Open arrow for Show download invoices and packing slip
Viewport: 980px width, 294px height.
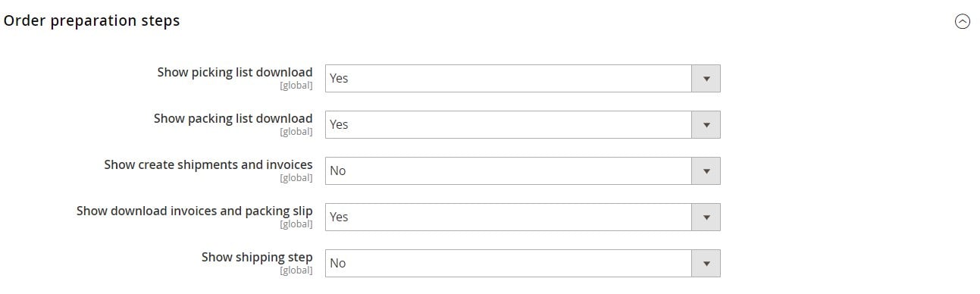pyautogui.click(x=706, y=217)
